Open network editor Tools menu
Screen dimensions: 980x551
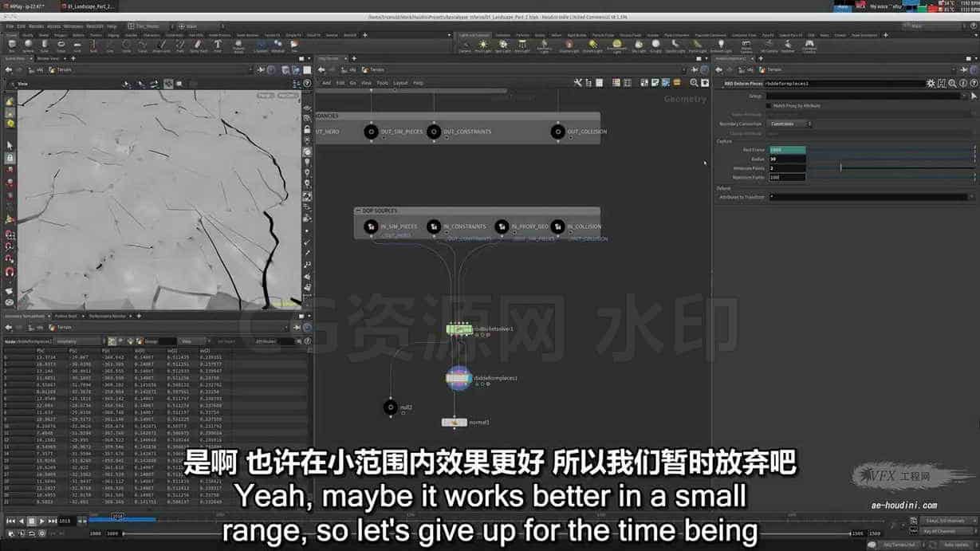(383, 83)
